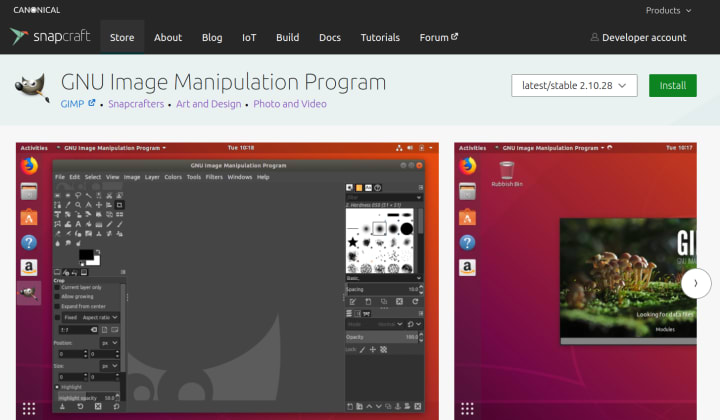This screenshot has width=720, height=420.
Task: Click the GIMP Wilber mascot icon beside page title
Action: [32, 87]
